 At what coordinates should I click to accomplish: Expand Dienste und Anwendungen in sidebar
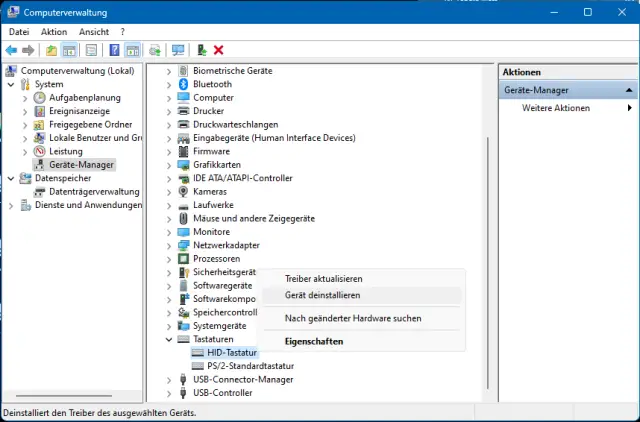coord(11,205)
